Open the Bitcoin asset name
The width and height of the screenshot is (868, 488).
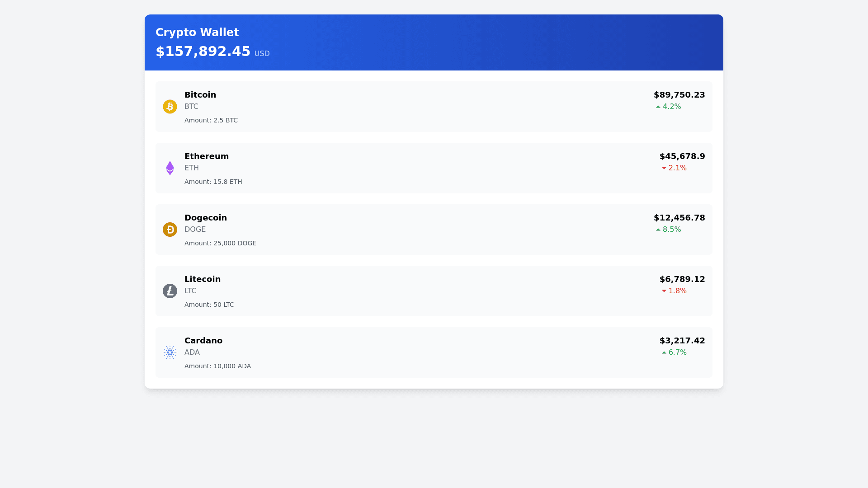pos(200,95)
